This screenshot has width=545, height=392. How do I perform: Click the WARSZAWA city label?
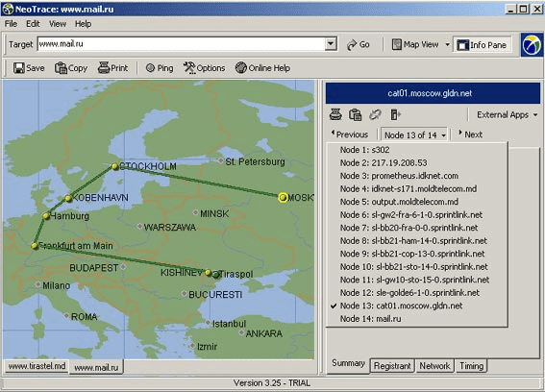click(169, 228)
